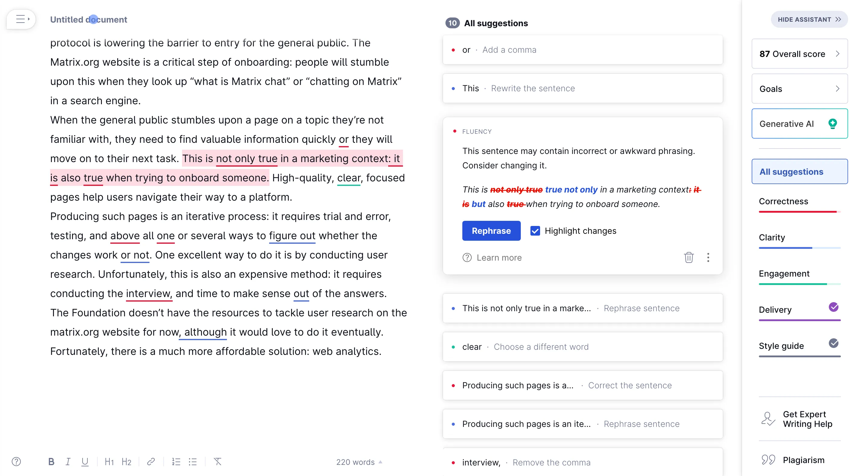
Task: Delete the fluency suggestion
Action: (689, 257)
